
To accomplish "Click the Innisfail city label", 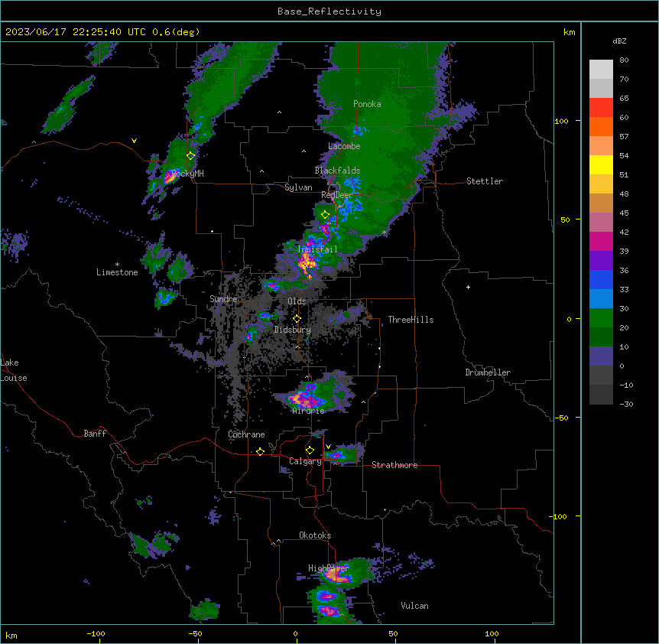I will tap(317, 249).
